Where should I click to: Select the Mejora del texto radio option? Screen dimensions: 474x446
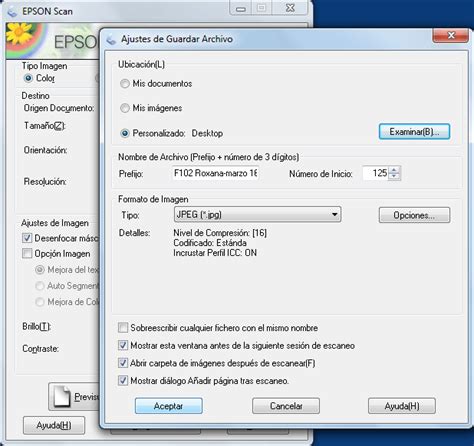(x=40, y=269)
